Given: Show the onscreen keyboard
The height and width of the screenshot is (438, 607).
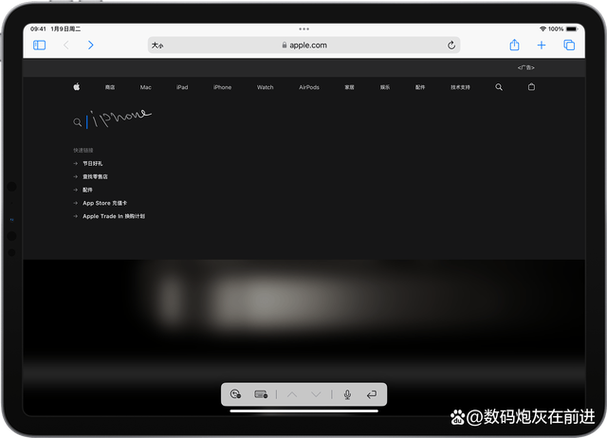Looking at the screenshot, I should coord(261,394).
